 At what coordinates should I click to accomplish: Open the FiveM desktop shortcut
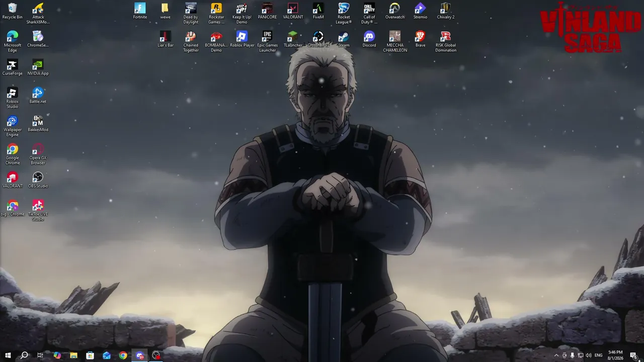click(318, 11)
